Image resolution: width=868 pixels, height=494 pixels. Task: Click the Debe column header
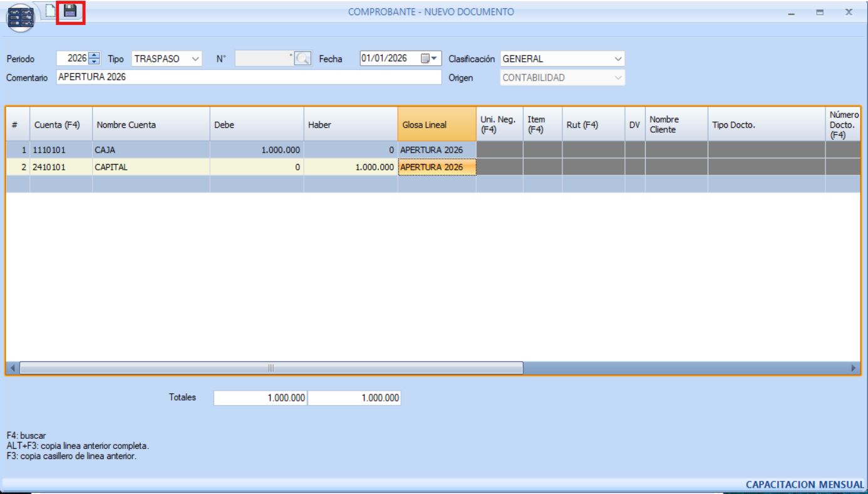pyautogui.click(x=257, y=125)
